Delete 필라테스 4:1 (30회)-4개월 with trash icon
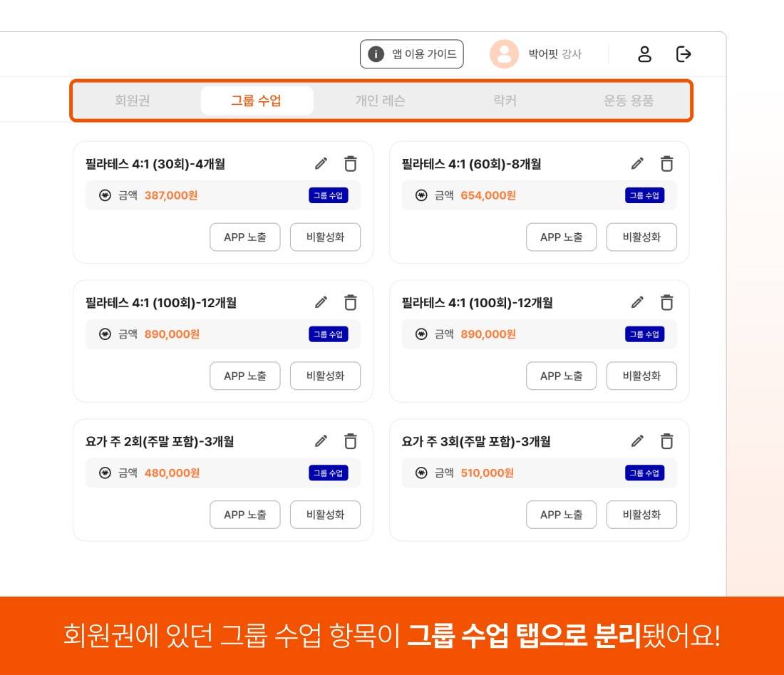Image resolution: width=784 pixels, height=675 pixels. pyautogui.click(x=350, y=164)
